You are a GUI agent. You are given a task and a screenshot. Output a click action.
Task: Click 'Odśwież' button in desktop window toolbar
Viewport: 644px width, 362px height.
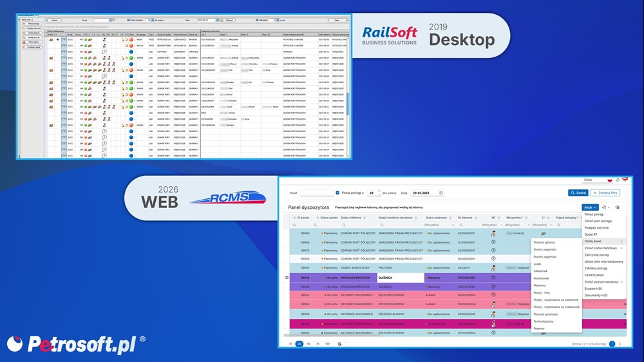click(x=228, y=20)
